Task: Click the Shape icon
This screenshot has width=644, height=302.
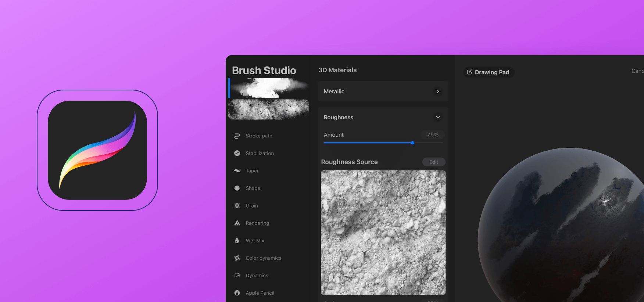Action: tap(237, 188)
